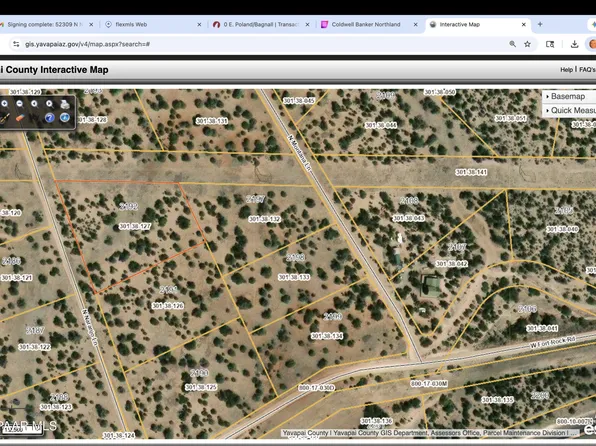Click parcel label 301-38-043
The image size is (596, 446).
(409, 218)
